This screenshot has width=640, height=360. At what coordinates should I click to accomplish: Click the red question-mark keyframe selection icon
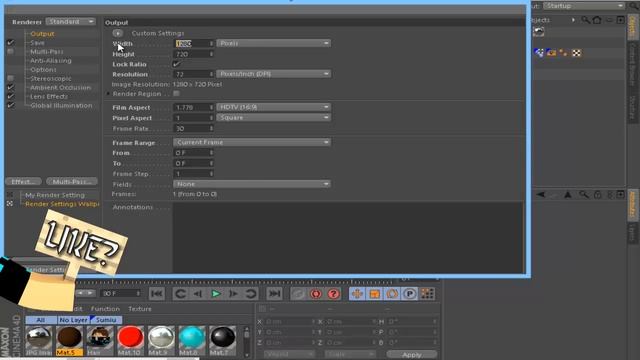tap(333, 294)
